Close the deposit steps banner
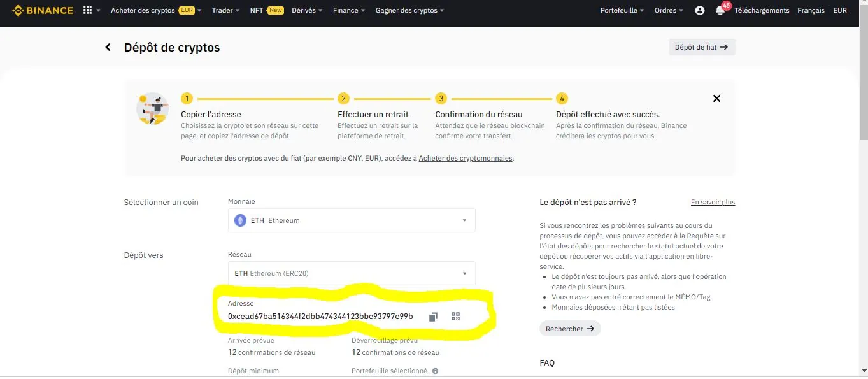The width and height of the screenshot is (868, 379). 716,98
